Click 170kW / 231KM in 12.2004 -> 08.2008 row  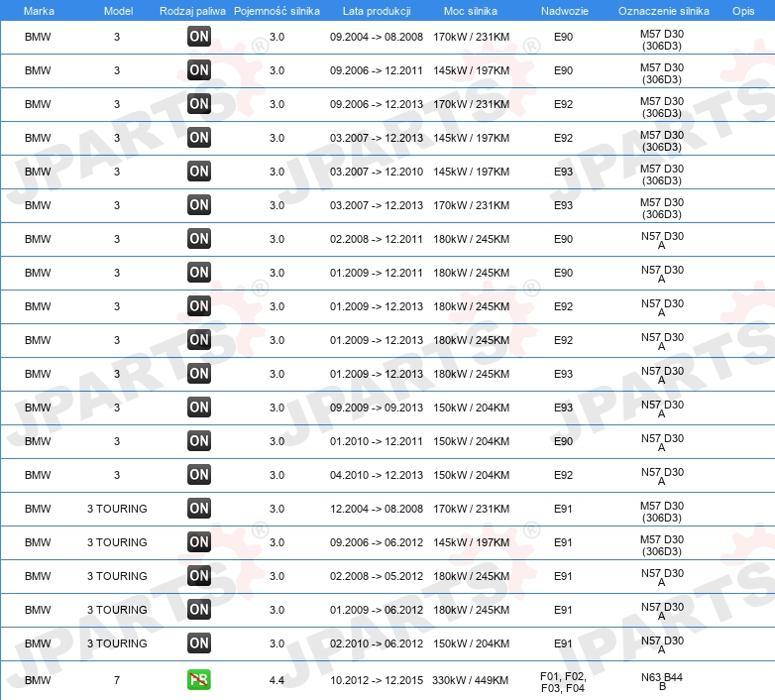click(x=471, y=509)
